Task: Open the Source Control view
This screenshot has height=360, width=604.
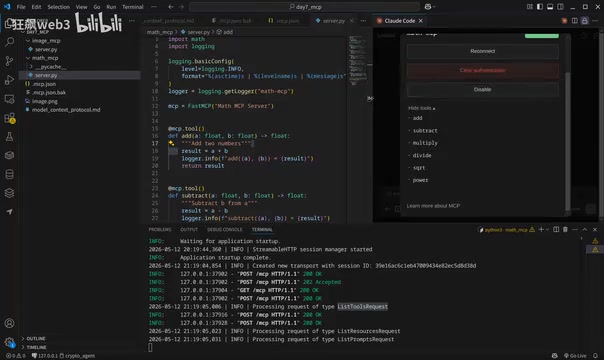Action: pyautogui.click(x=9, y=60)
